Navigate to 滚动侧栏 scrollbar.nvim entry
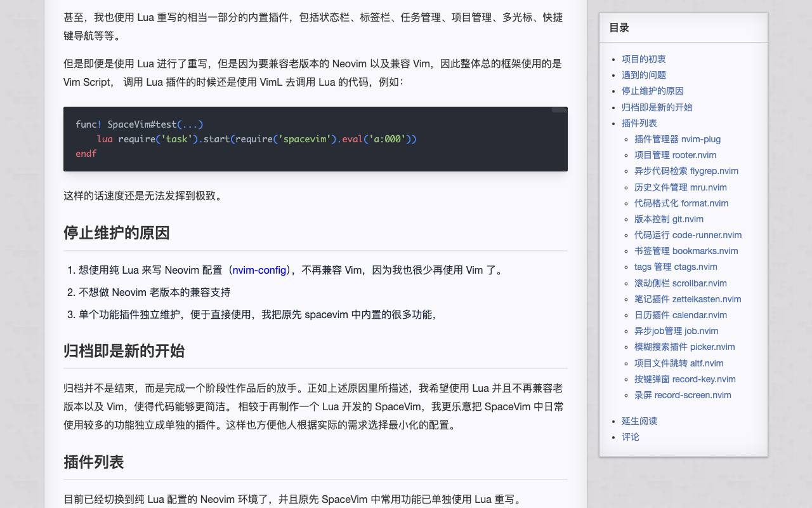812x508 pixels. (x=681, y=283)
